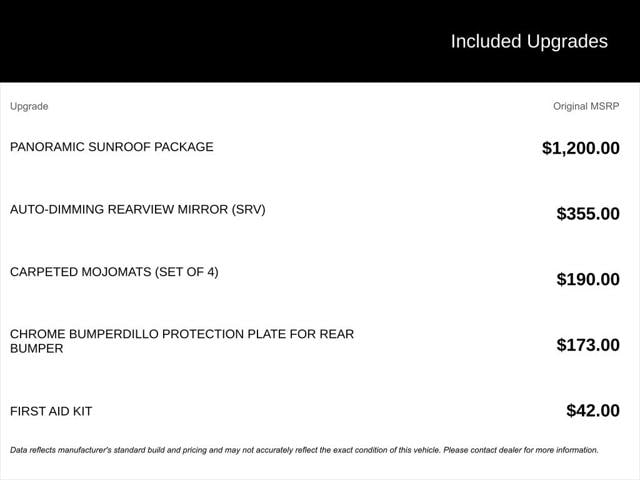This screenshot has height=480, width=640.
Task: Click the "(SET OF 4)" text
Action: [x=186, y=272]
